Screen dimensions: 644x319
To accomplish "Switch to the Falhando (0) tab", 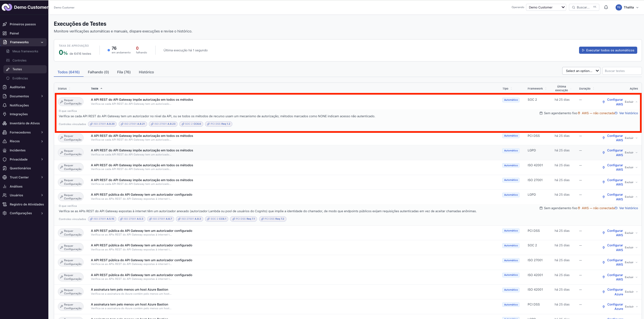I will [x=98, y=72].
